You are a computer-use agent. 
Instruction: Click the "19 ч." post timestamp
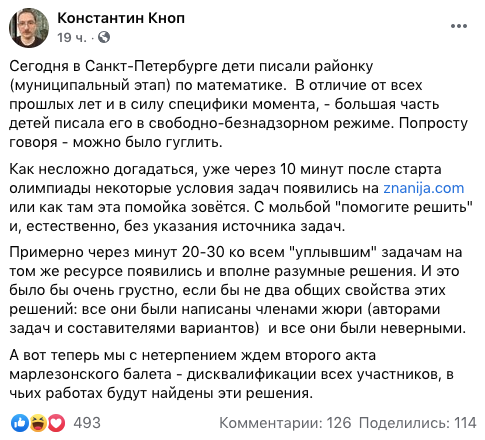[71, 37]
